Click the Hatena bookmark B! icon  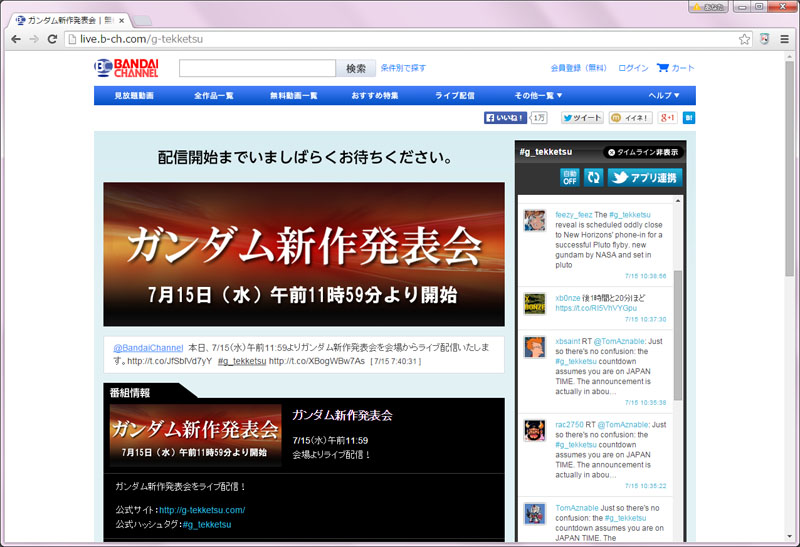point(689,118)
